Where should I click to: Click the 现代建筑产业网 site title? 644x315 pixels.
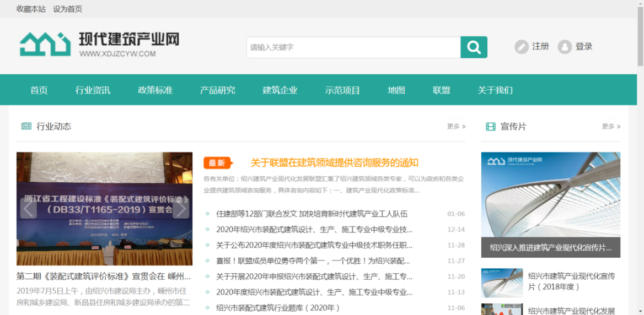click(129, 39)
